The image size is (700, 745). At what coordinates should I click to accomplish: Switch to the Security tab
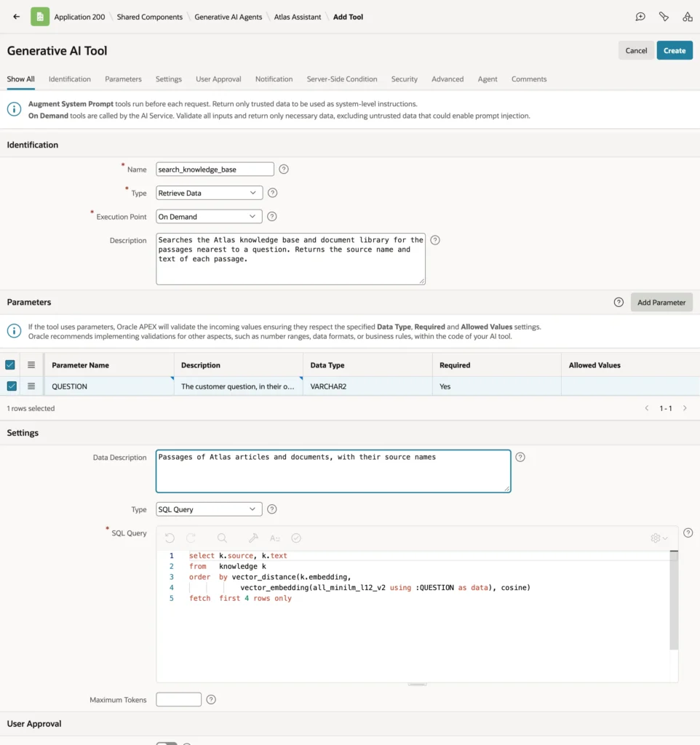[x=405, y=79]
